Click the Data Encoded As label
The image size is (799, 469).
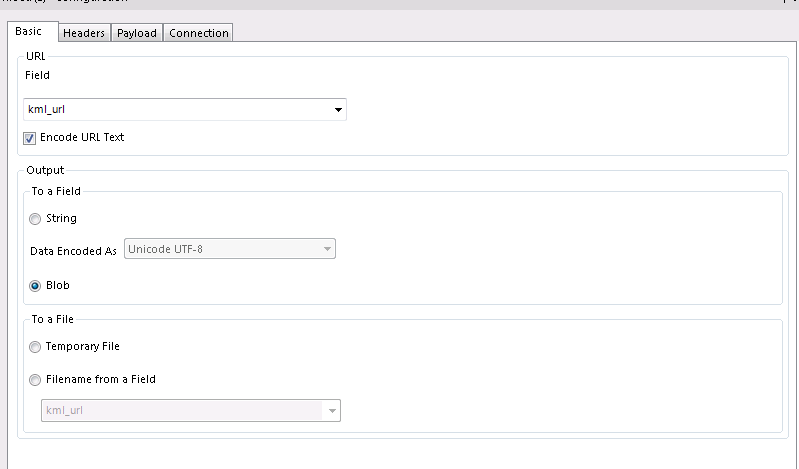point(73,251)
